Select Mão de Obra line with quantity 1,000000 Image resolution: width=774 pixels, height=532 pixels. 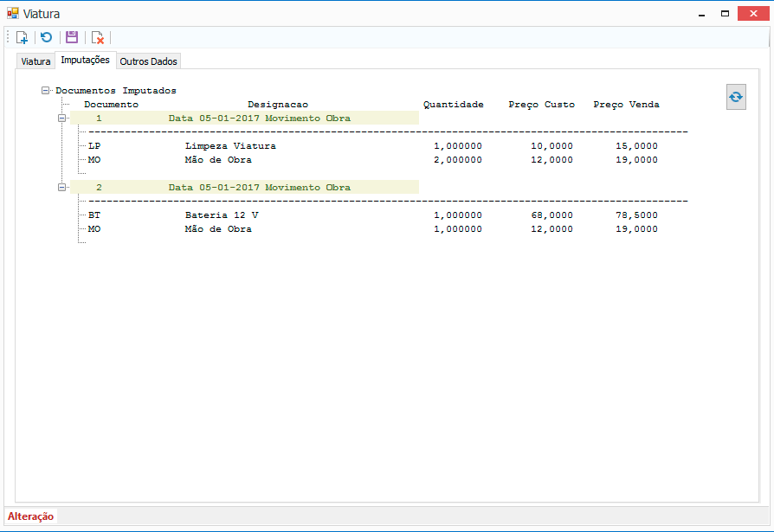[x=372, y=228]
